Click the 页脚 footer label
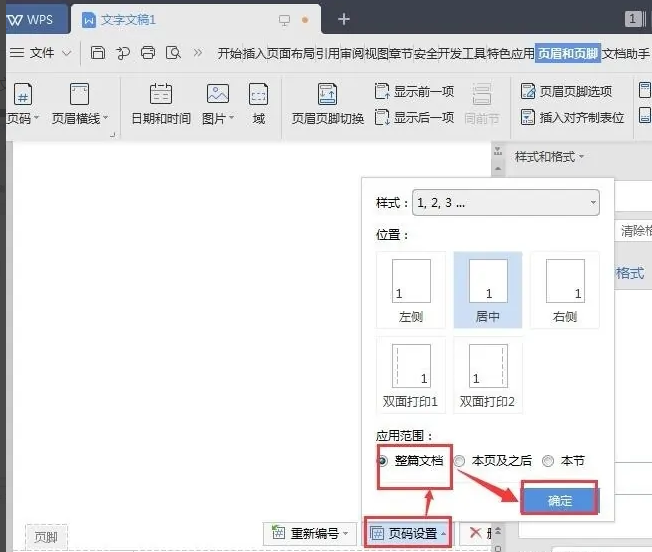Image resolution: width=652 pixels, height=552 pixels. pos(46,537)
